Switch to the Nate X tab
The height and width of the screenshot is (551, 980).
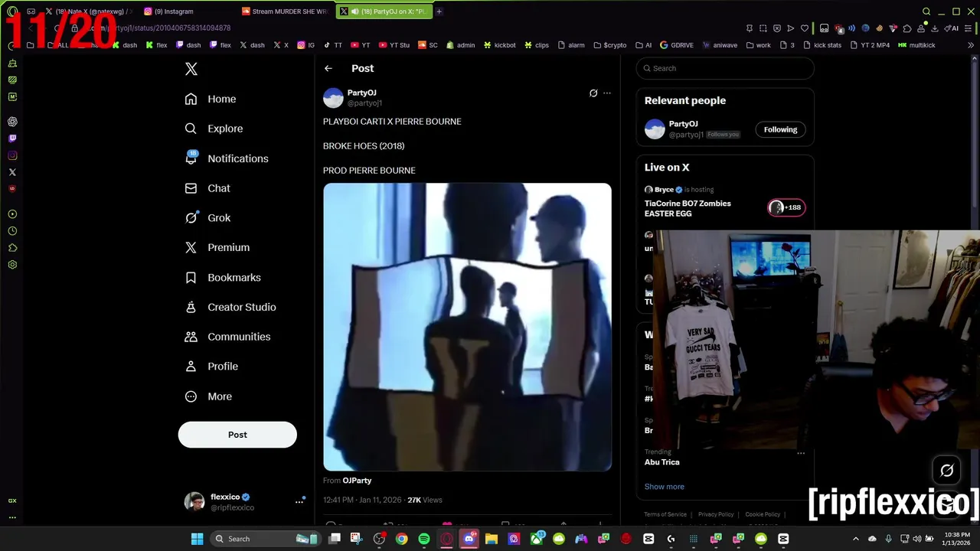tap(87, 11)
